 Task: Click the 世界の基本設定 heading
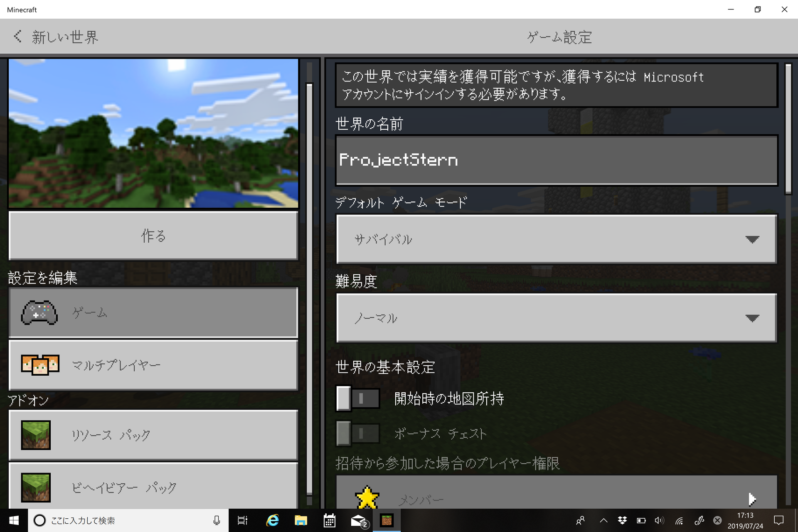click(x=385, y=367)
